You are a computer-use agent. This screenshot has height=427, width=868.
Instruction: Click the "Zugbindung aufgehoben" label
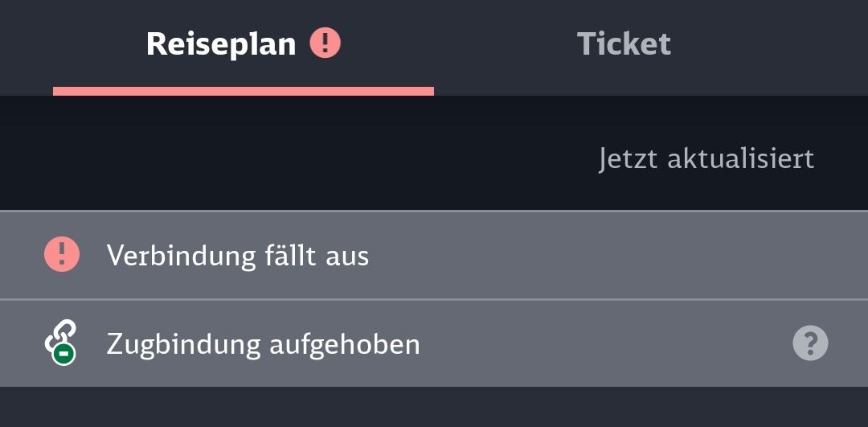[x=263, y=344]
